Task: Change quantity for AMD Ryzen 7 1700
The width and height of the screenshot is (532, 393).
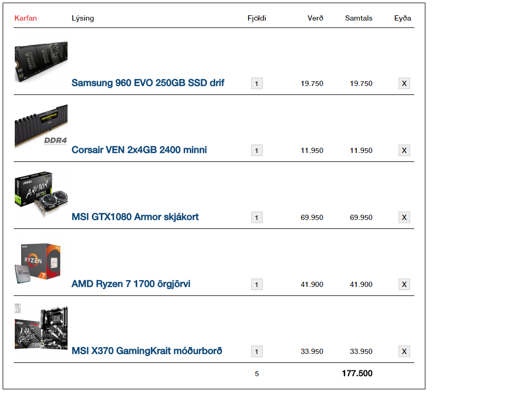Action: pyautogui.click(x=257, y=284)
